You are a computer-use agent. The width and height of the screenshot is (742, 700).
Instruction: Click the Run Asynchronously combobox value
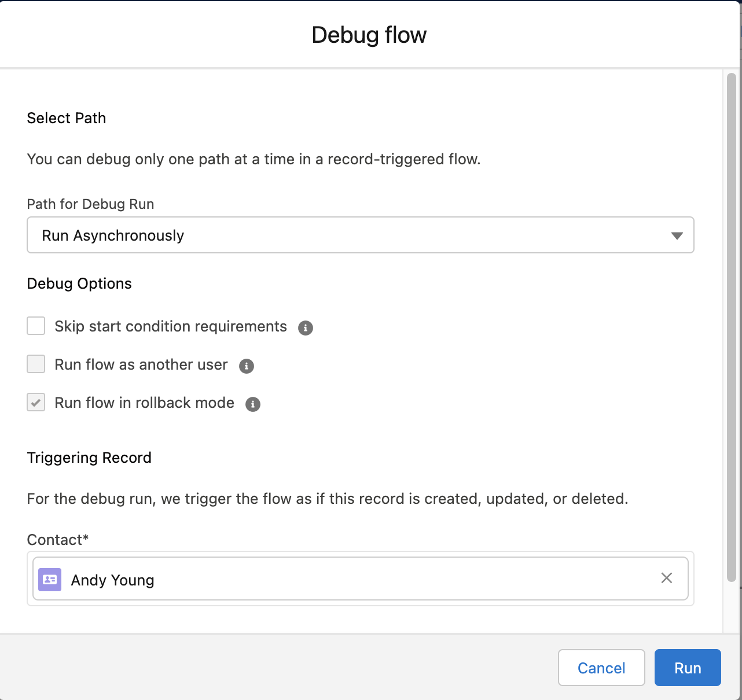click(x=113, y=235)
